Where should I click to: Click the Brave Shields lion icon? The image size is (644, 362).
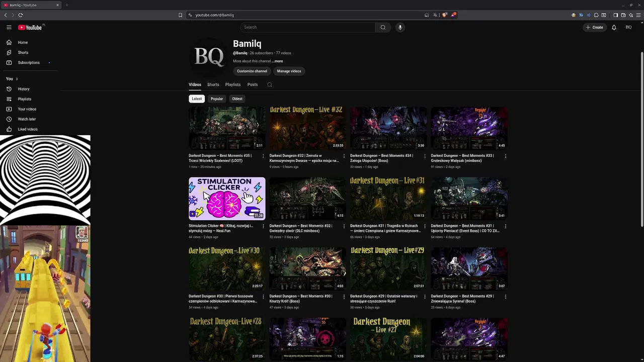445,15
